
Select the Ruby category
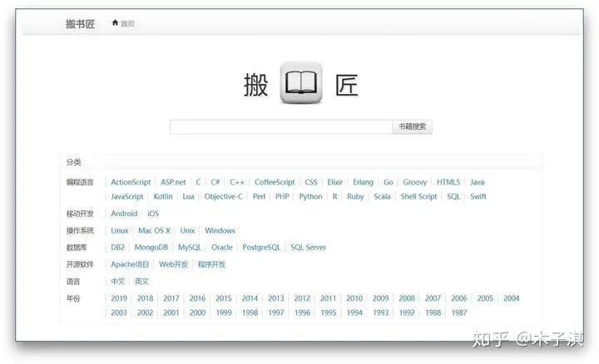355,196
